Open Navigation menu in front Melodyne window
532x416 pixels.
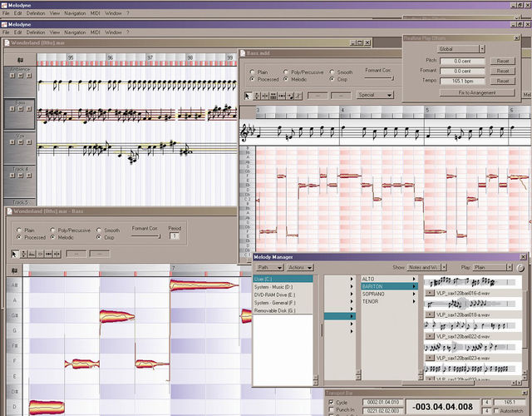tap(75, 32)
